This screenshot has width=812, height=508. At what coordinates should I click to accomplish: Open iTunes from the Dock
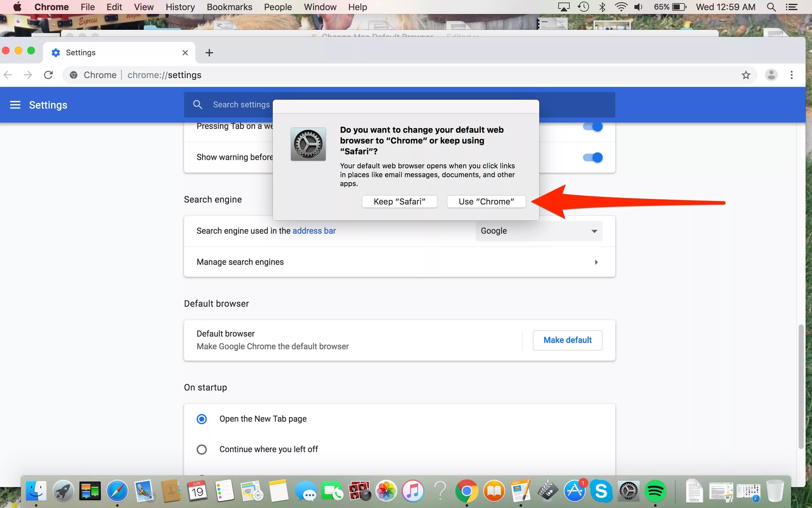(413, 491)
